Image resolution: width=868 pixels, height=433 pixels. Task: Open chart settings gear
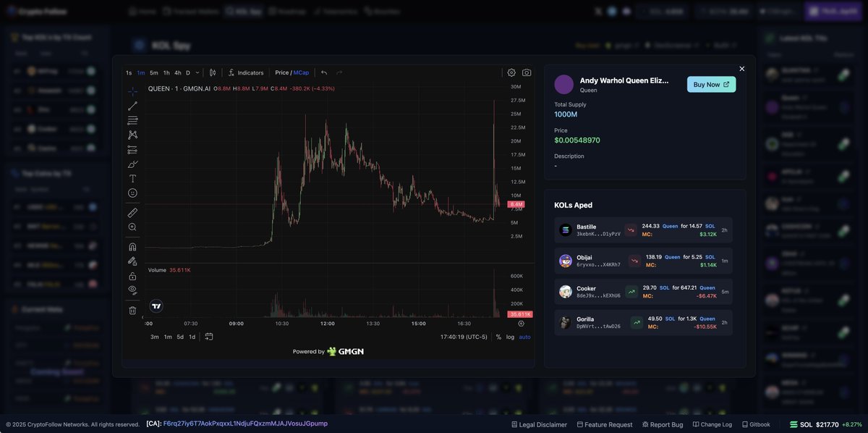click(x=511, y=72)
